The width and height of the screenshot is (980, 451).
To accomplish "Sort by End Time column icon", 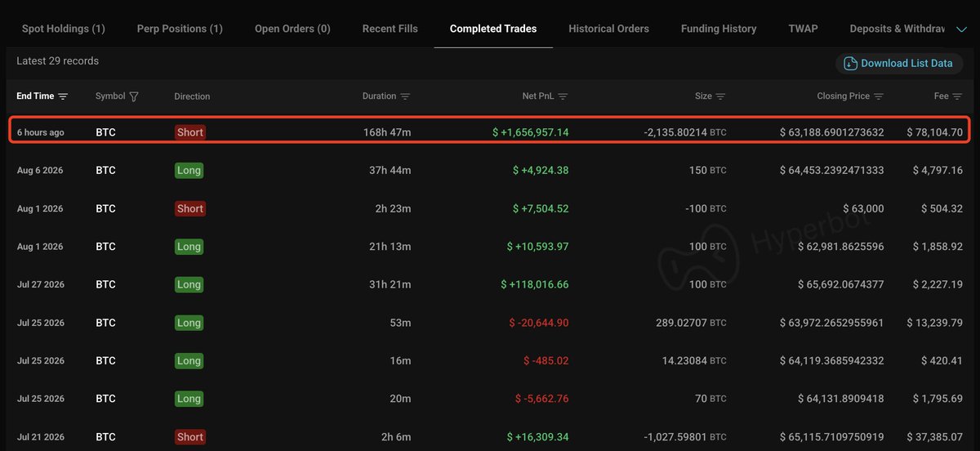I will [63, 96].
